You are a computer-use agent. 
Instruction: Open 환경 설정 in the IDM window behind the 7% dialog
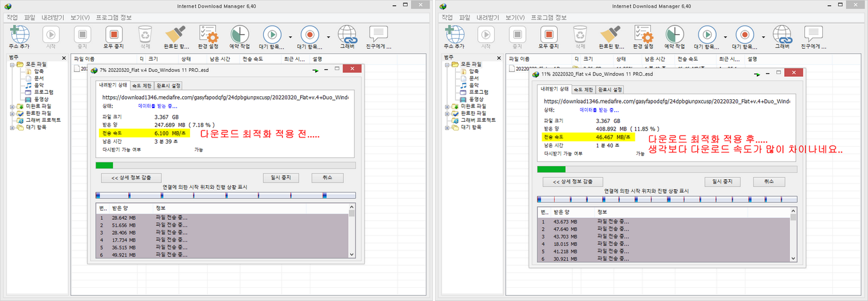tap(208, 37)
